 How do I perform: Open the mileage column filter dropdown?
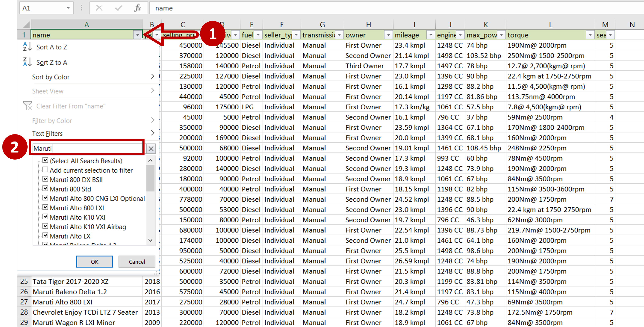pos(431,35)
